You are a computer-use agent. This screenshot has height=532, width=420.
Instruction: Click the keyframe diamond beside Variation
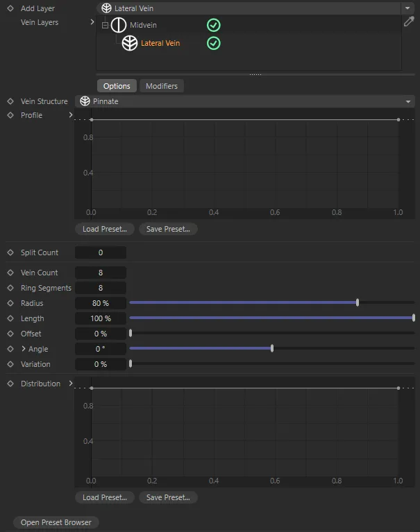point(10,364)
